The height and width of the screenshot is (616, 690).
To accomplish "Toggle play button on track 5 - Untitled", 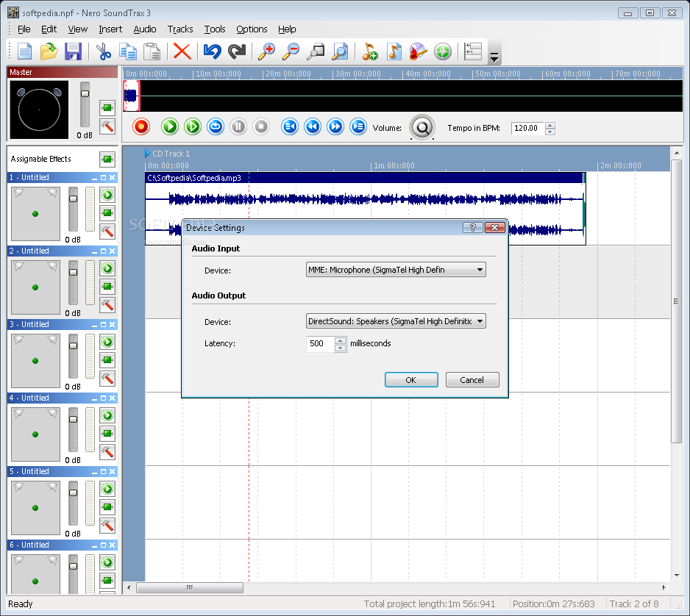I will click(x=107, y=489).
